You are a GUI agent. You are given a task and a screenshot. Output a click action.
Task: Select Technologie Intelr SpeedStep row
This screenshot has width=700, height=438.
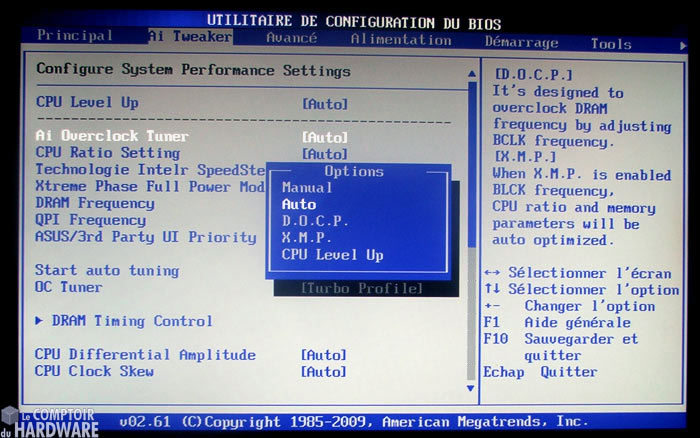click(x=150, y=170)
